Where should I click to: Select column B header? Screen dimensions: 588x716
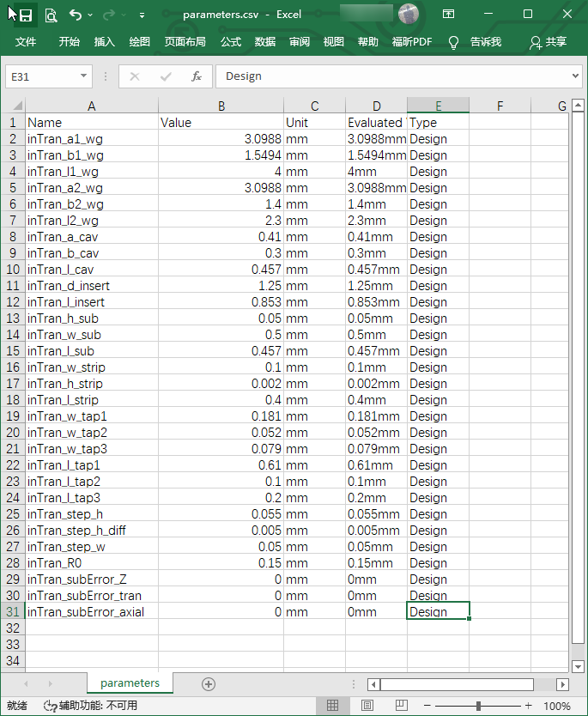[221, 106]
